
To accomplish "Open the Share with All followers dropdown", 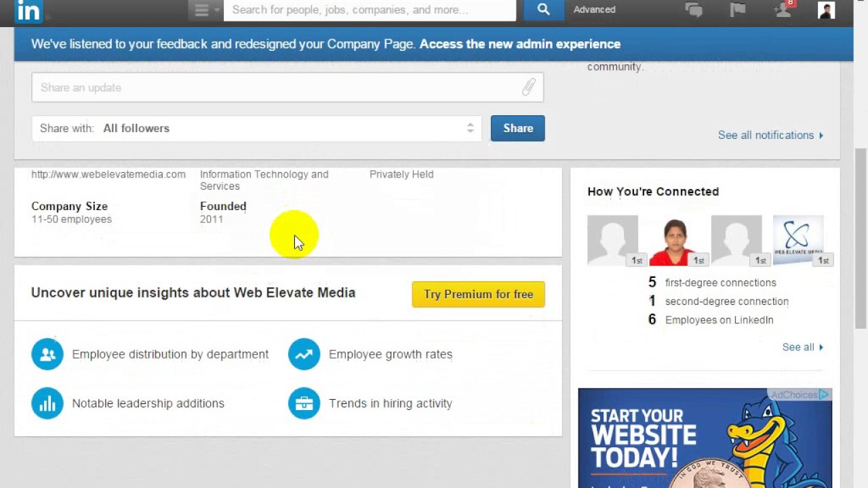I will (x=256, y=128).
